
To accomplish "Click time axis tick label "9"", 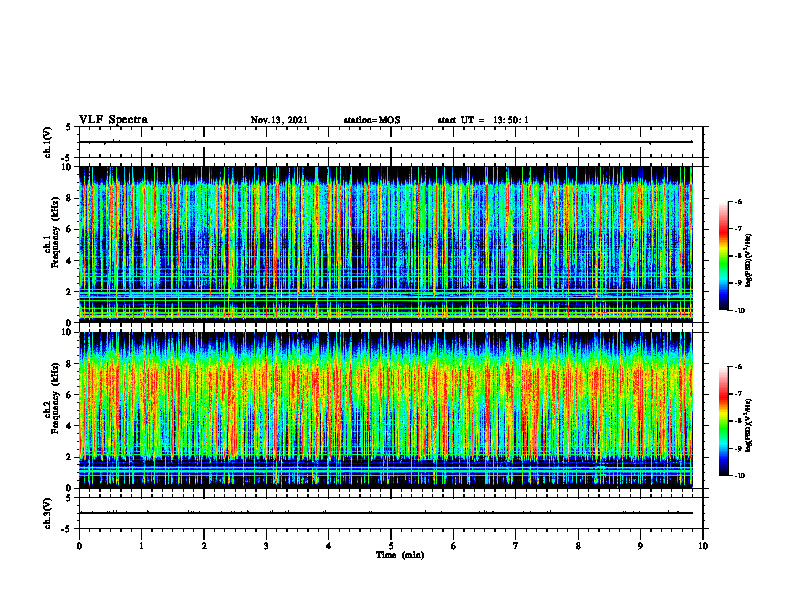I will pyautogui.click(x=640, y=546).
